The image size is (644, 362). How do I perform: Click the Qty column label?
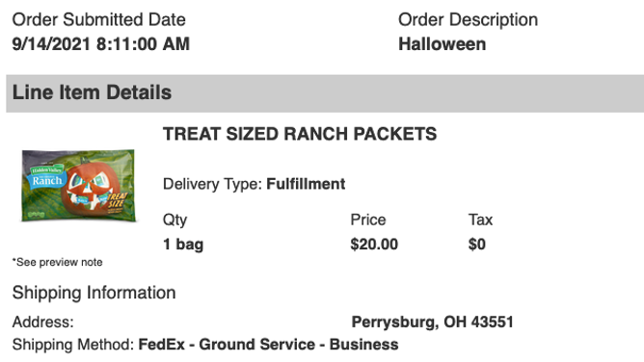pos(174,220)
